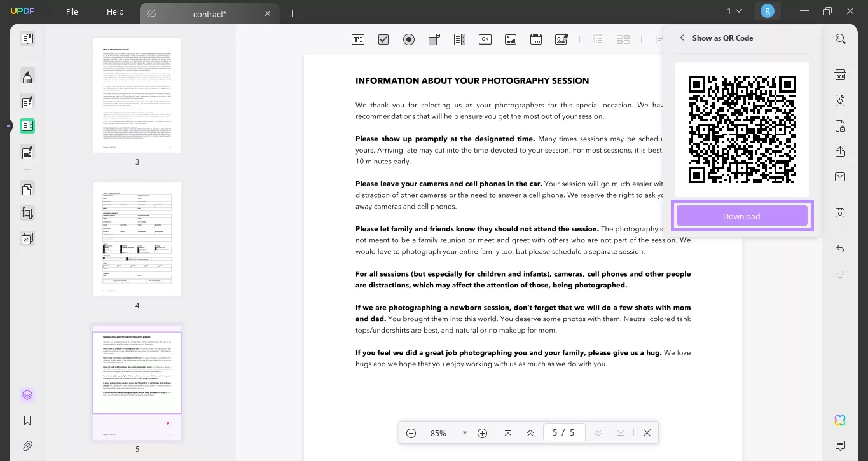Open the OCR recognition tool
Viewport: 868px width, 461px height.
point(841,75)
